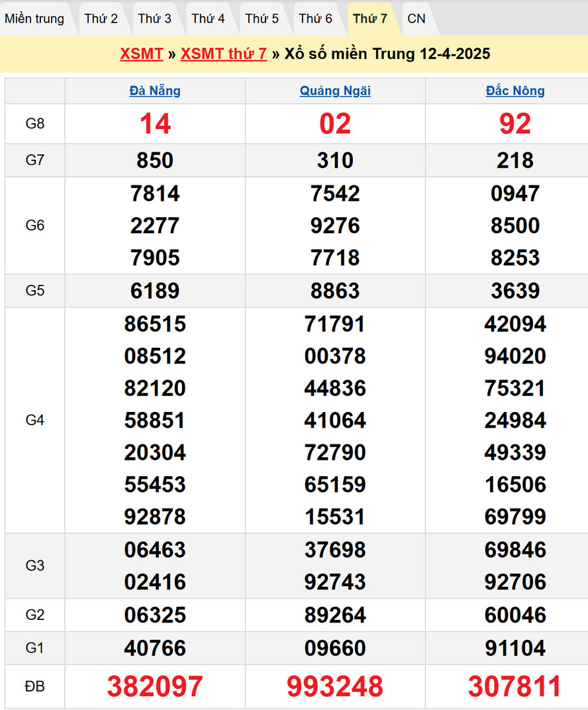Go to the Thứ 4 tab

pos(209,19)
